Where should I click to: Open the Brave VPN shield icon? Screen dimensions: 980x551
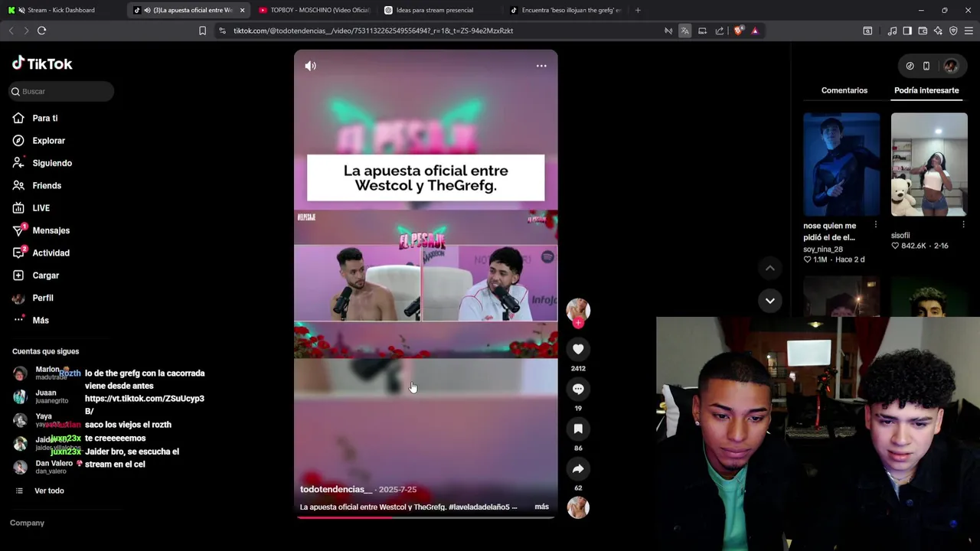coord(953,31)
